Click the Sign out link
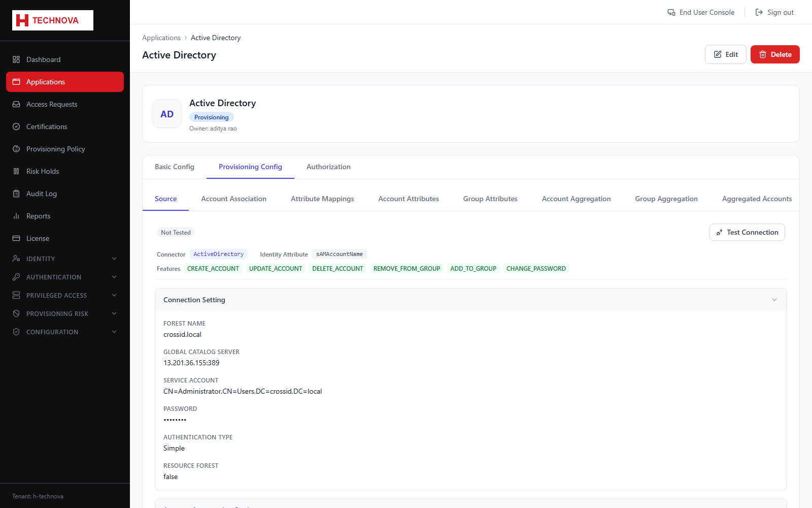The width and height of the screenshot is (812, 508). click(774, 12)
